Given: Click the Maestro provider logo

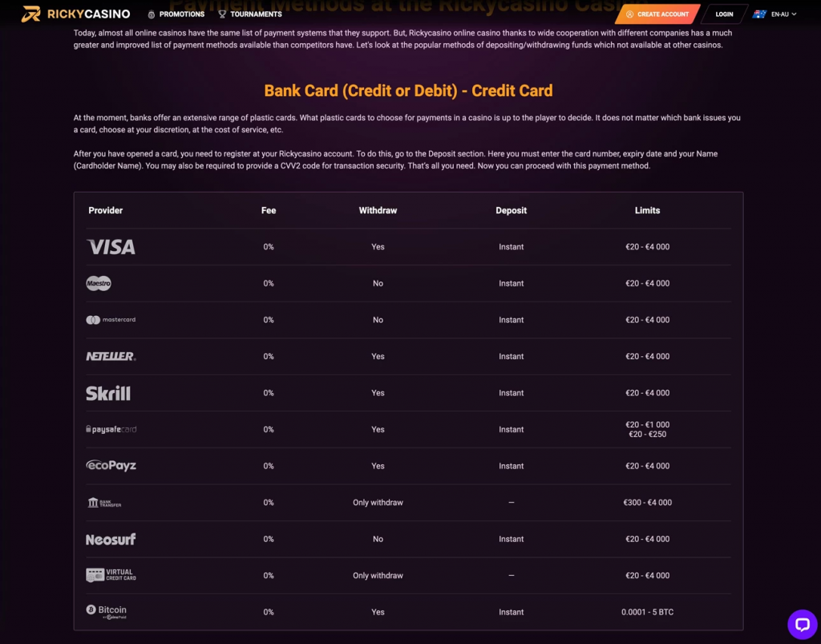Looking at the screenshot, I should (x=99, y=283).
